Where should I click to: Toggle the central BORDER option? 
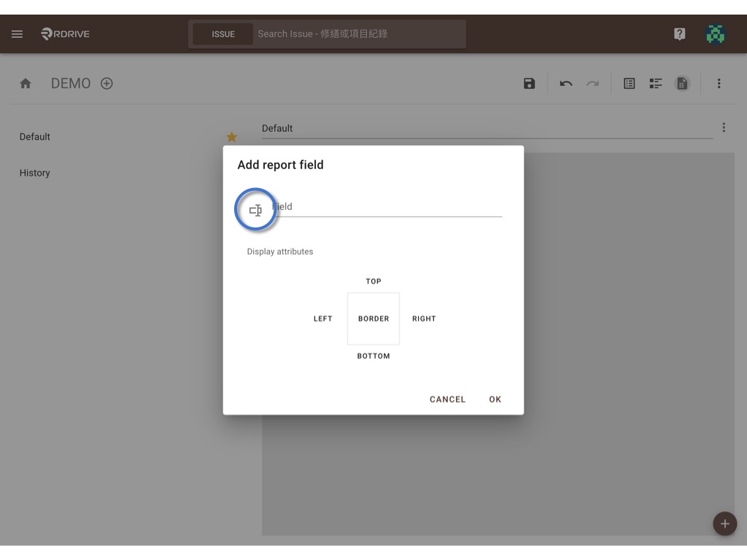[x=373, y=319]
